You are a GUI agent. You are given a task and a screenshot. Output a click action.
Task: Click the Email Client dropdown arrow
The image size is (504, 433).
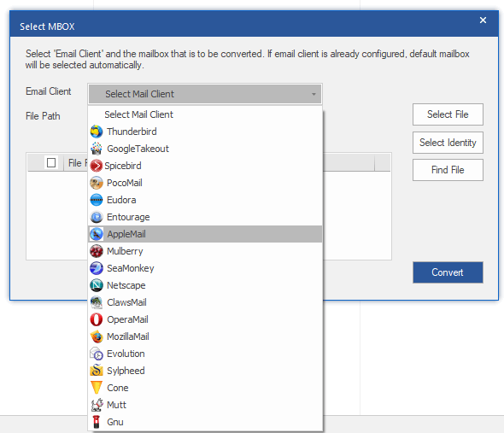314,94
